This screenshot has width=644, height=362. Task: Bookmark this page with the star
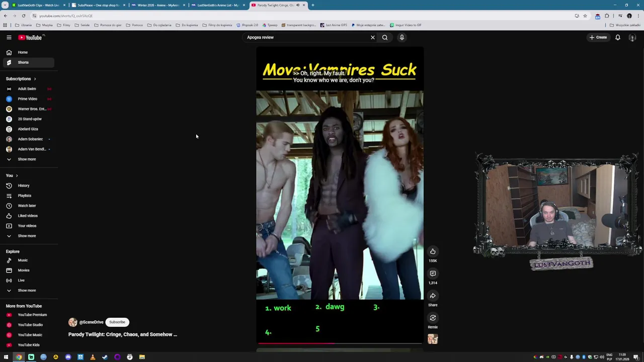click(585, 16)
